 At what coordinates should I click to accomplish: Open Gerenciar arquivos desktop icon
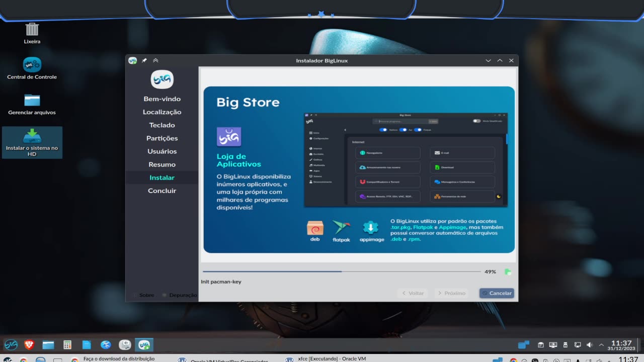[32, 104]
